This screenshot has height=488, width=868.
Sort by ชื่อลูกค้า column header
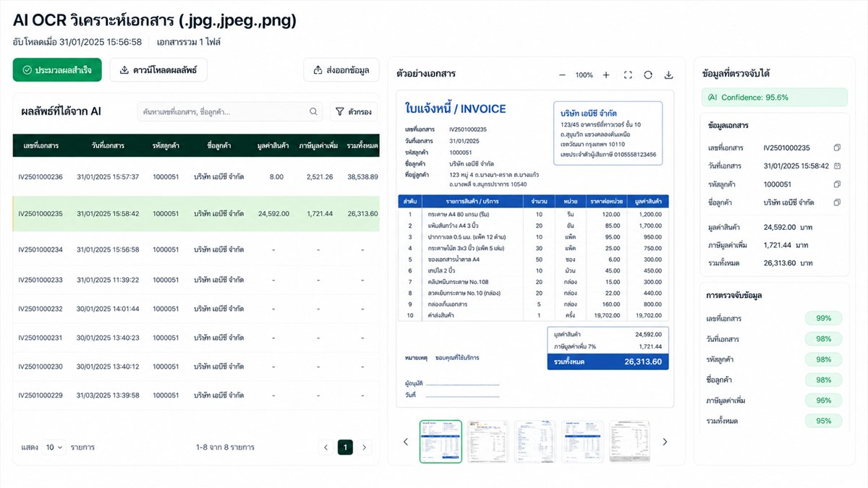[218, 145]
